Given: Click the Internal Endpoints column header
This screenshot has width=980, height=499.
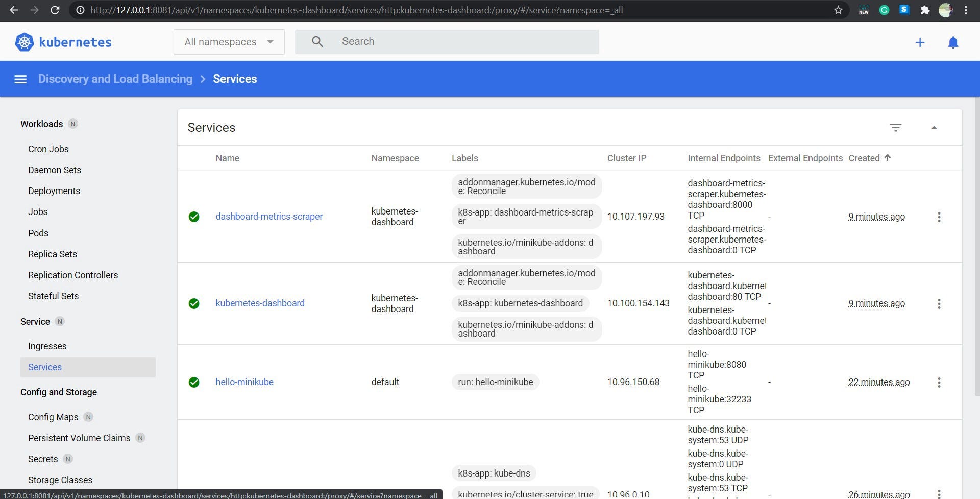Looking at the screenshot, I should tap(724, 158).
